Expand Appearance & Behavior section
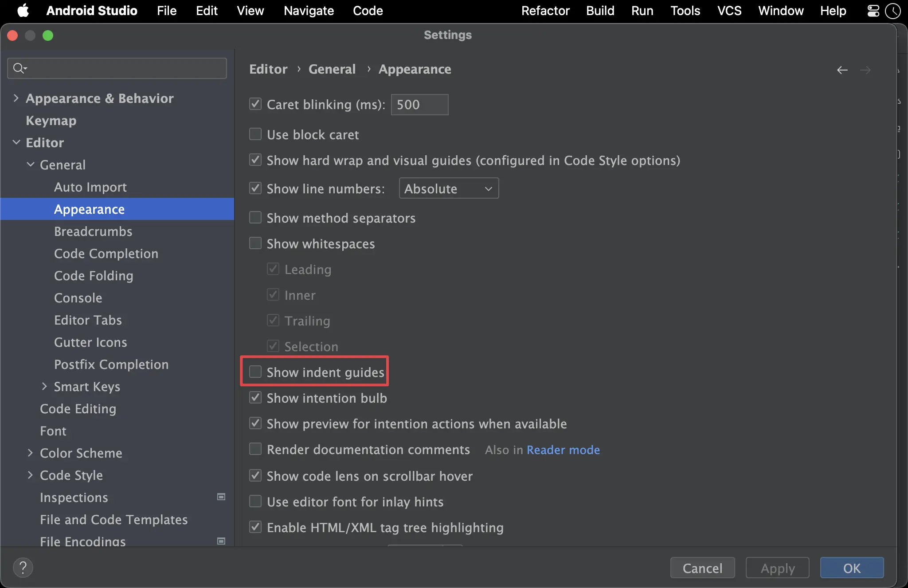 coord(16,98)
